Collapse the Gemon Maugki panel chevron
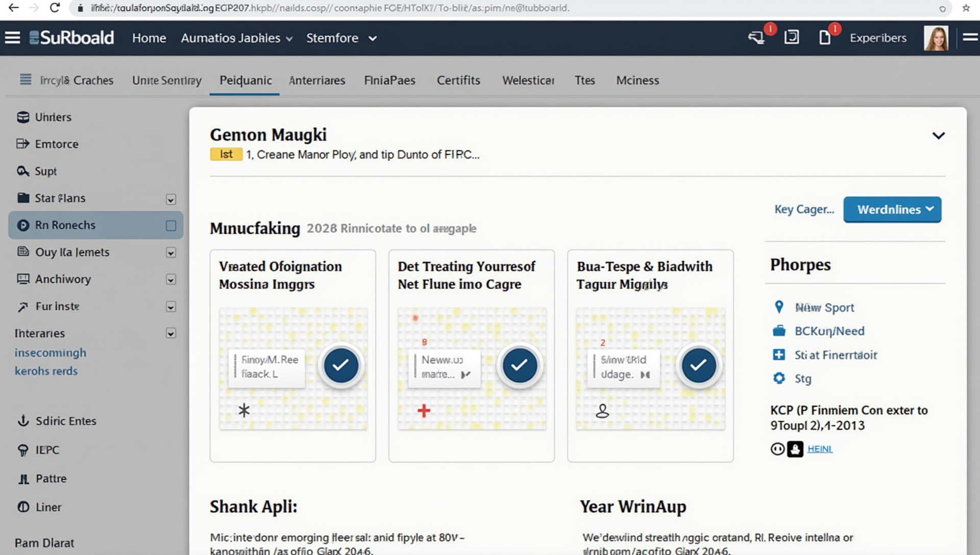The image size is (980, 555). click(x=938, y=136)
